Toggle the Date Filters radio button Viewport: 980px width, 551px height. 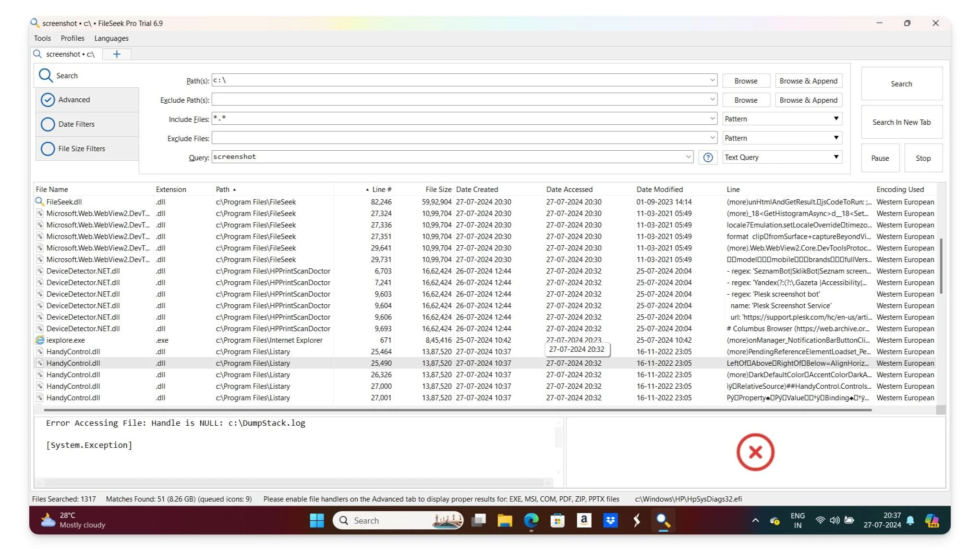[48, 124]
